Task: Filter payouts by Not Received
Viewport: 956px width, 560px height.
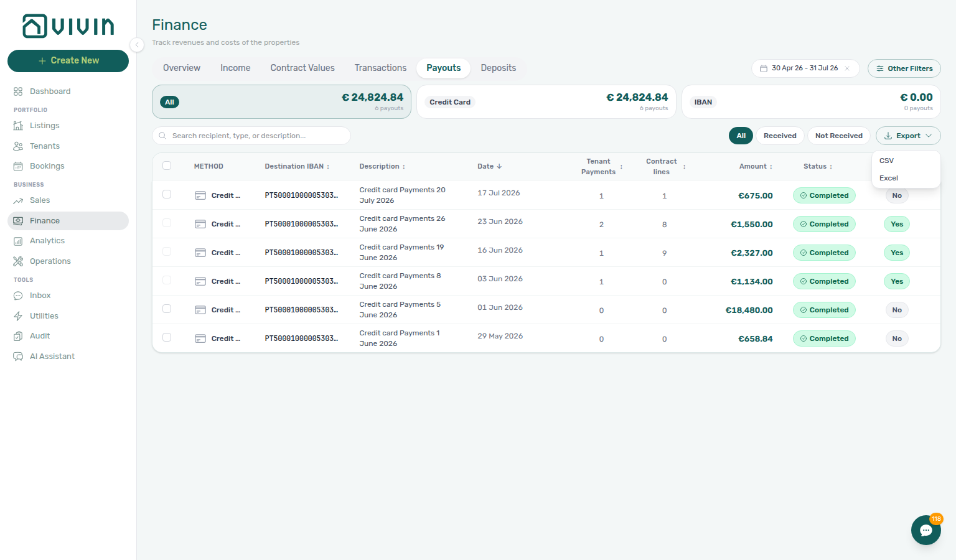Action: [x=838, y=136]
